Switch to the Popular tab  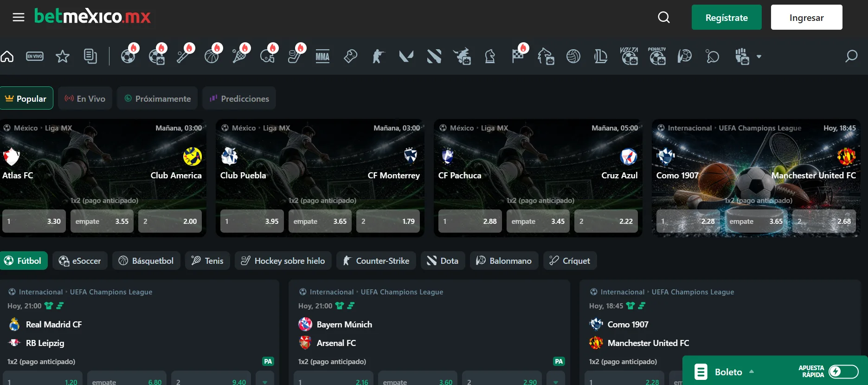(x=26, y=98)
